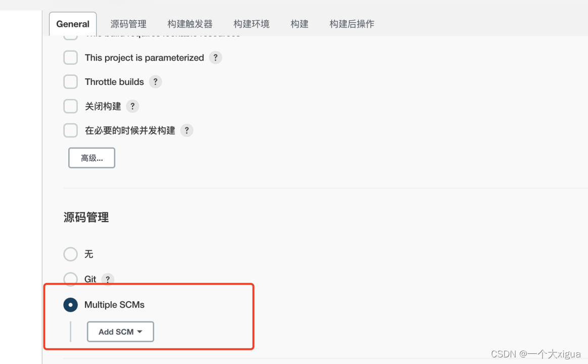Click the 高级... button

click(x=92, y=157)
